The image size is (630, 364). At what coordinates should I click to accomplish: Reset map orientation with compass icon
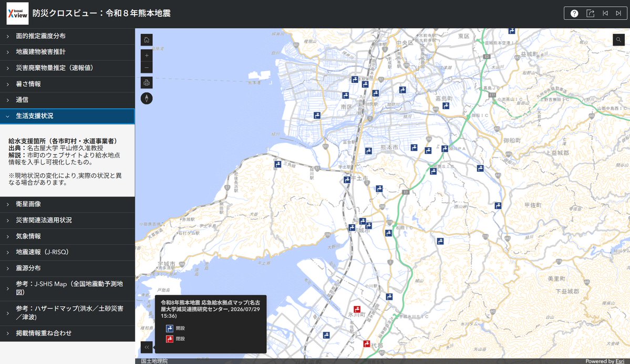tap(147, 98)
